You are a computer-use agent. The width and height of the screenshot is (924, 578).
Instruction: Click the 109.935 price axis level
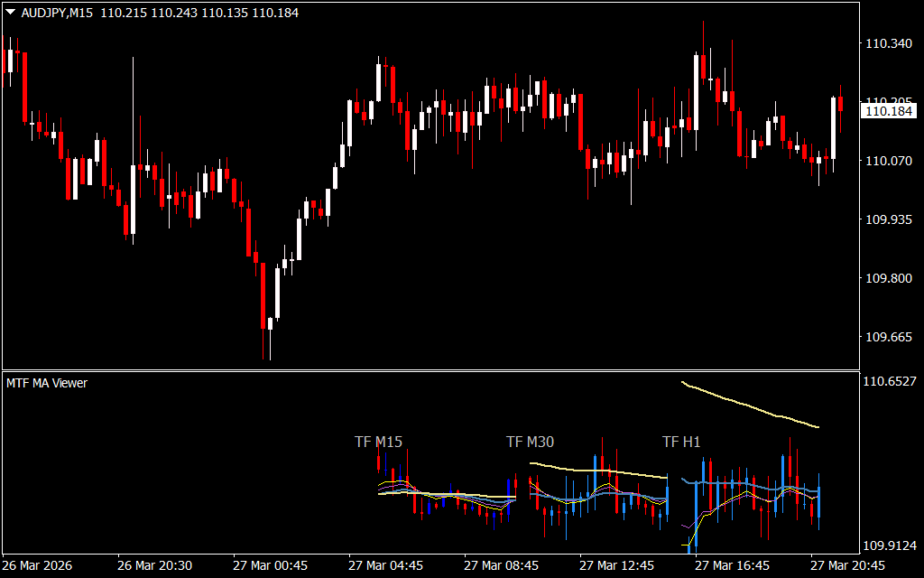[x=887, y=219]
